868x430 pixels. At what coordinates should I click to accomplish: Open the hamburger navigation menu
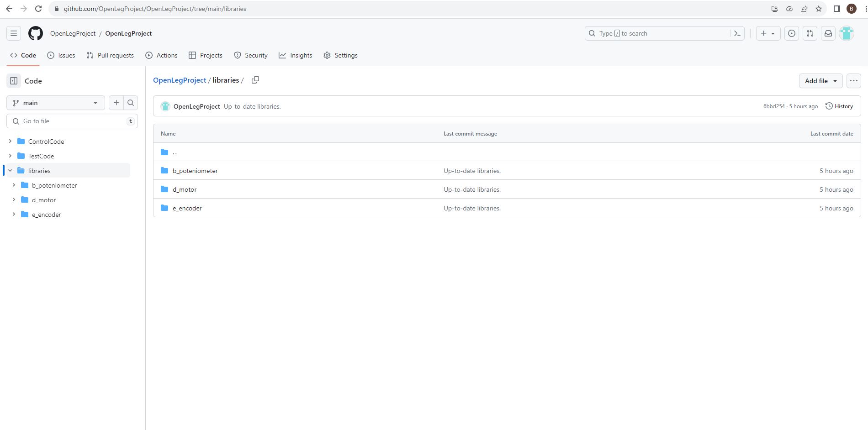[14, 33]
